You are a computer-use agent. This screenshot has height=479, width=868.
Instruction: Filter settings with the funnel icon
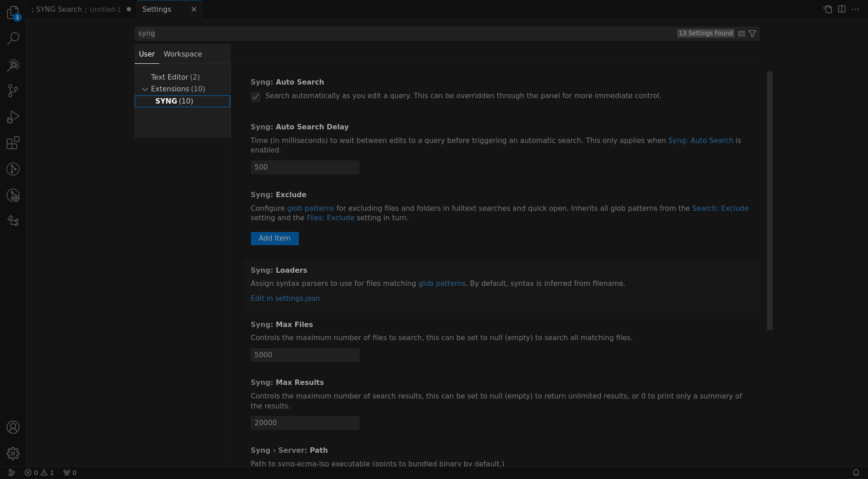(x=753, y=33)
